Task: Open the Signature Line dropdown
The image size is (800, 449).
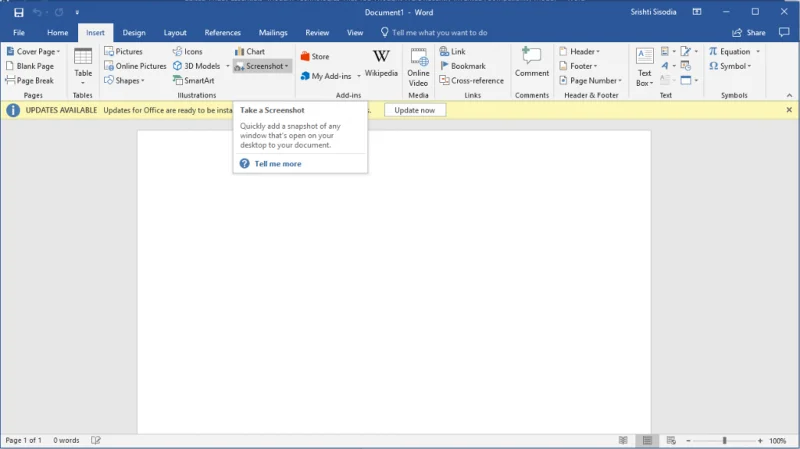Action: point(689,52)
